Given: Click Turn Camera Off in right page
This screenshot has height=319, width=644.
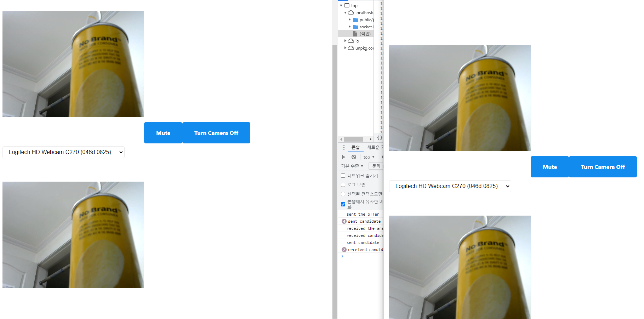Looking at the screenshot, I should (x=603, y=167).
